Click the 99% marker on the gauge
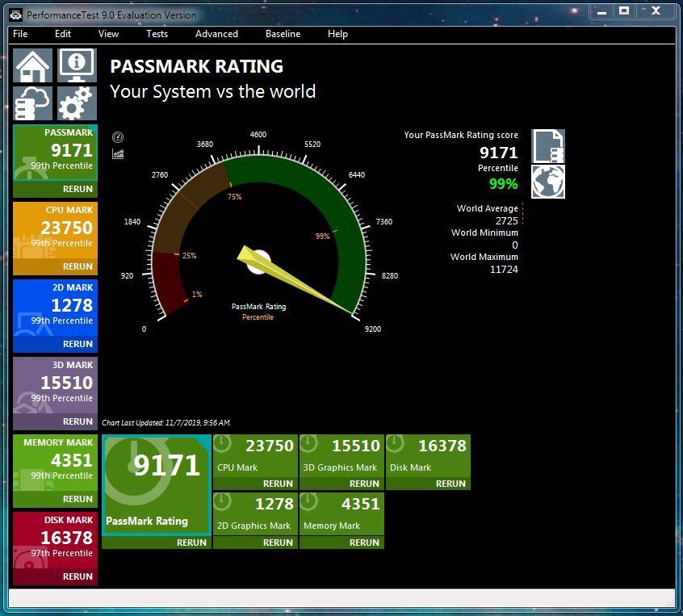683x616 pixels. (323, 237)
